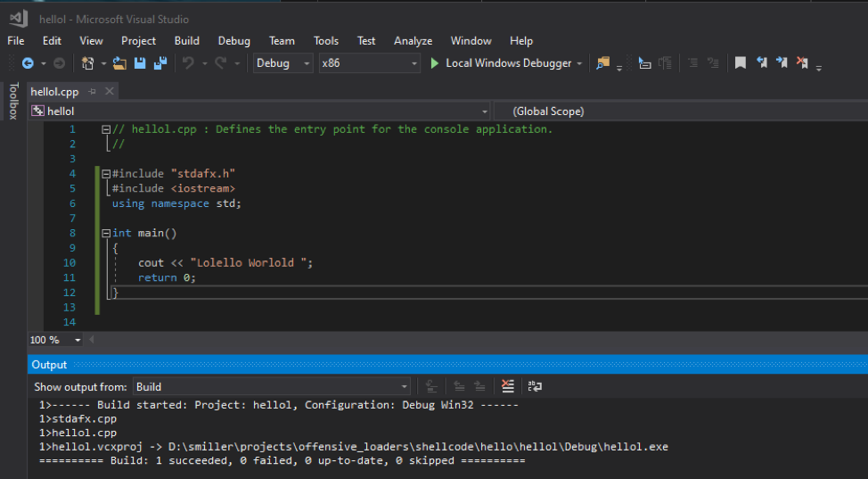Image resolution: width=868 pixels, height=479 pixels.
Task: Click the Visual Studio logo icon
Action: (x=18, y=19)
